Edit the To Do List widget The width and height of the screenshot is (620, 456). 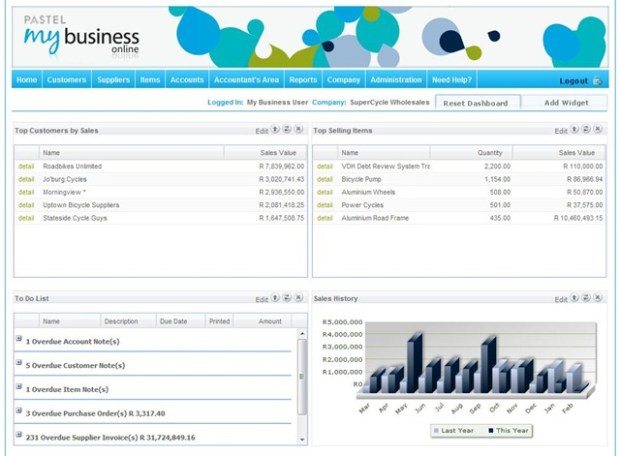coord(261,299)
